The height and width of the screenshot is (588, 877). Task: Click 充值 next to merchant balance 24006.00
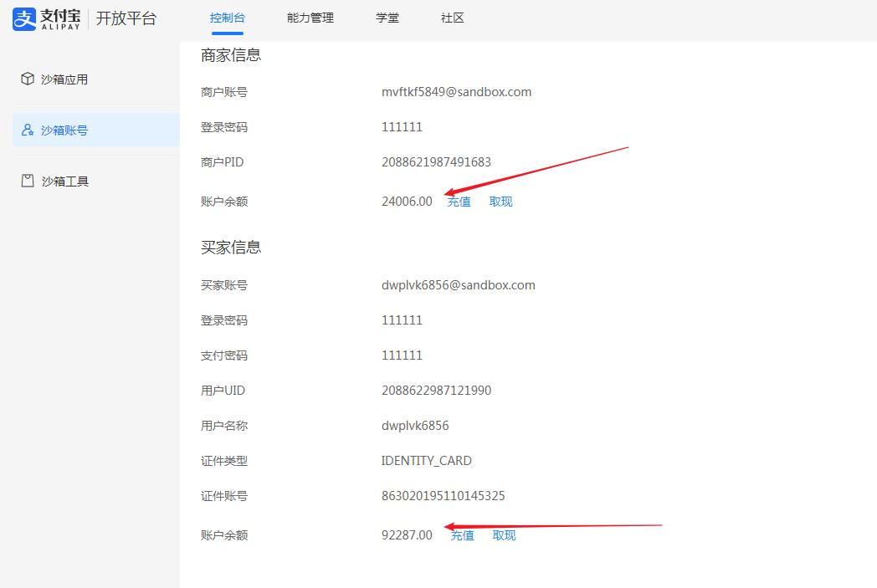coord(459,201)
